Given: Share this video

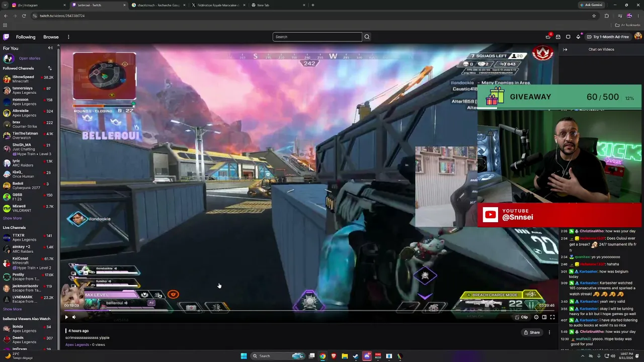Looking at the screenshot, I should click(532, 332).
